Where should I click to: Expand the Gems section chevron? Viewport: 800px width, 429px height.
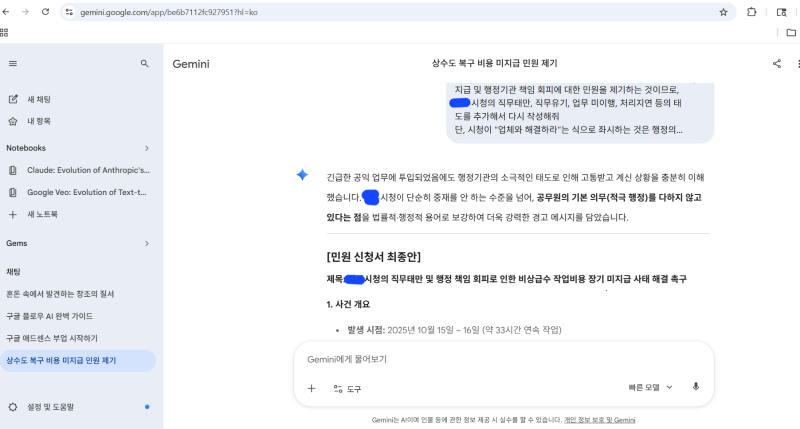tap(147, 243)
